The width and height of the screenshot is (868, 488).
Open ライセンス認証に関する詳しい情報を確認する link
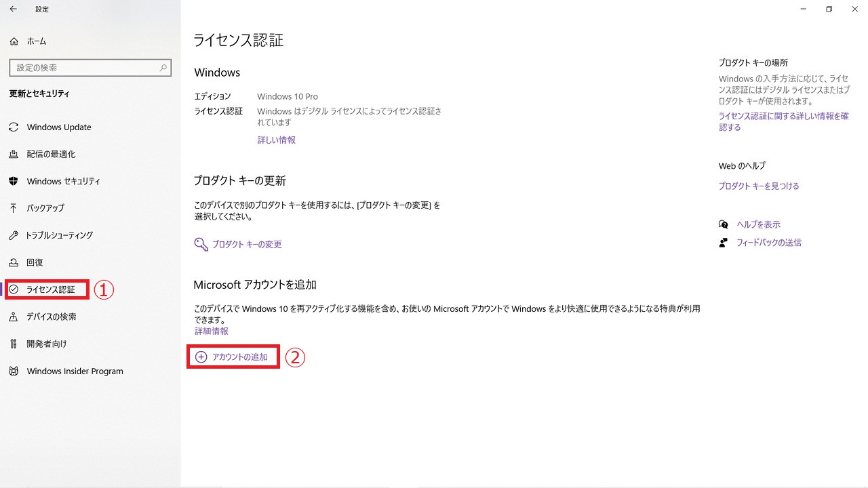point(784,122)
